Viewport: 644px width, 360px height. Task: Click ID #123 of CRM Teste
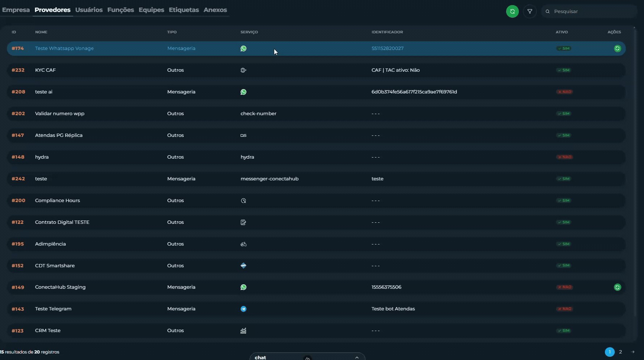[17, 331]
